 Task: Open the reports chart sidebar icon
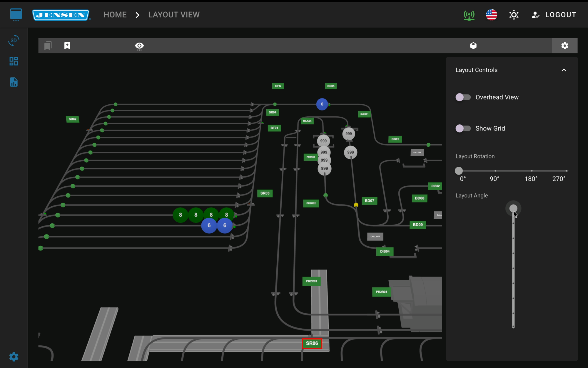coord(14,82)
